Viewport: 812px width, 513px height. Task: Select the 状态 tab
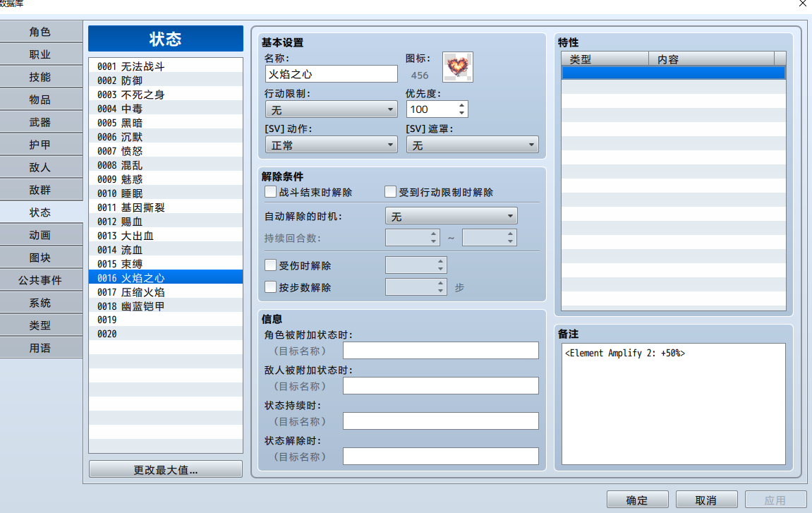tap(40, 212)
